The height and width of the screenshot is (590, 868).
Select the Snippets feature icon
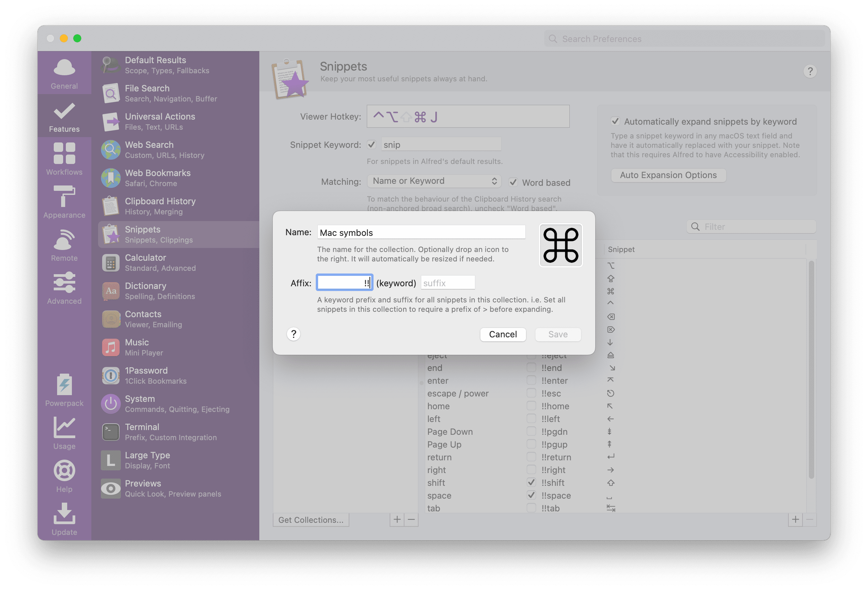[x=111, y=234]
